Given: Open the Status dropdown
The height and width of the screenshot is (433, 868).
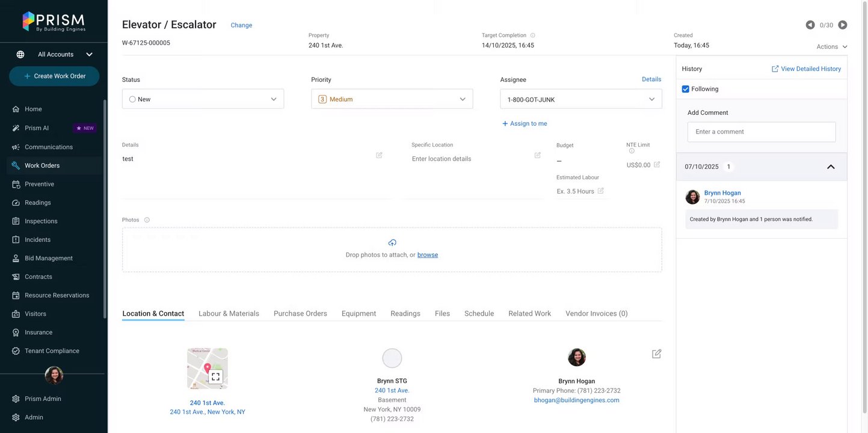Looking at the screenshot, I should [203, 99].
